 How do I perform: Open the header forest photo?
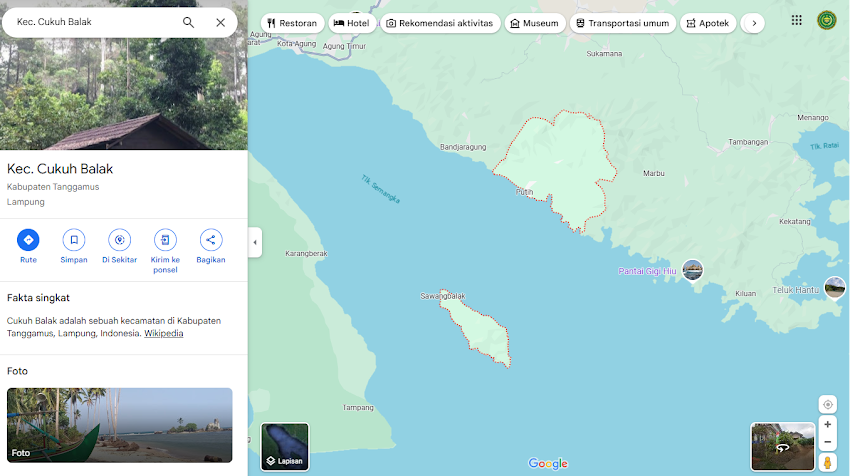click(x=124, y=92)
